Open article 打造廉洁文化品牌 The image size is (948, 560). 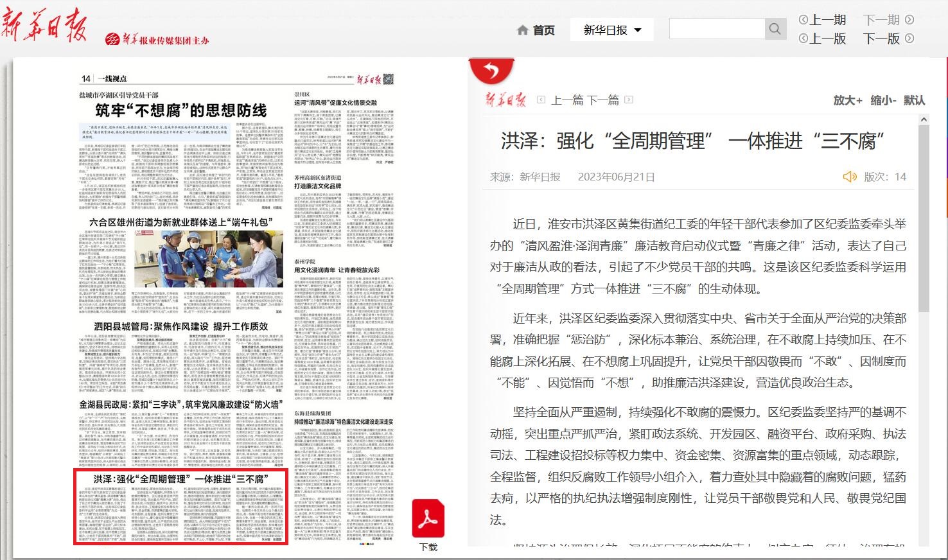click(x=318, y=186)
